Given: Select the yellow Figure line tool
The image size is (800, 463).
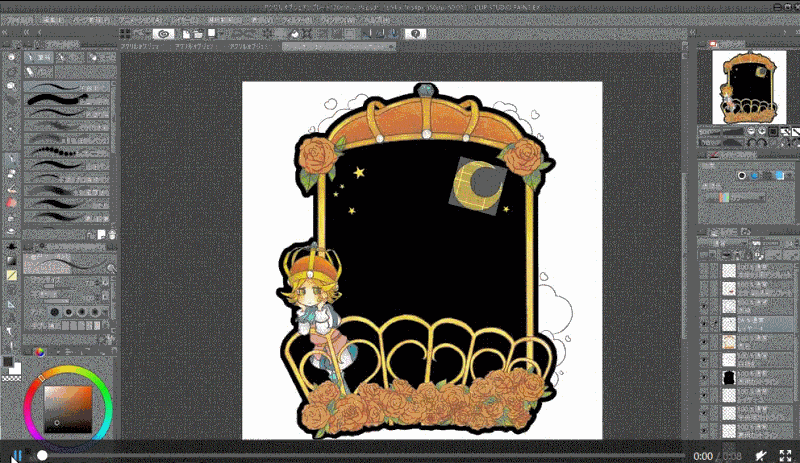Looking at the screenshot, I should (x=11, y=275).
